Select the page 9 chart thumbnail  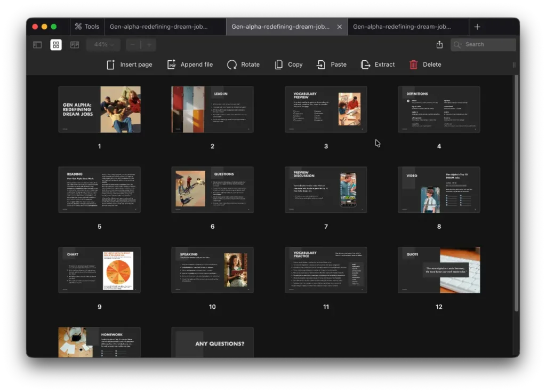tap(99, 270)
